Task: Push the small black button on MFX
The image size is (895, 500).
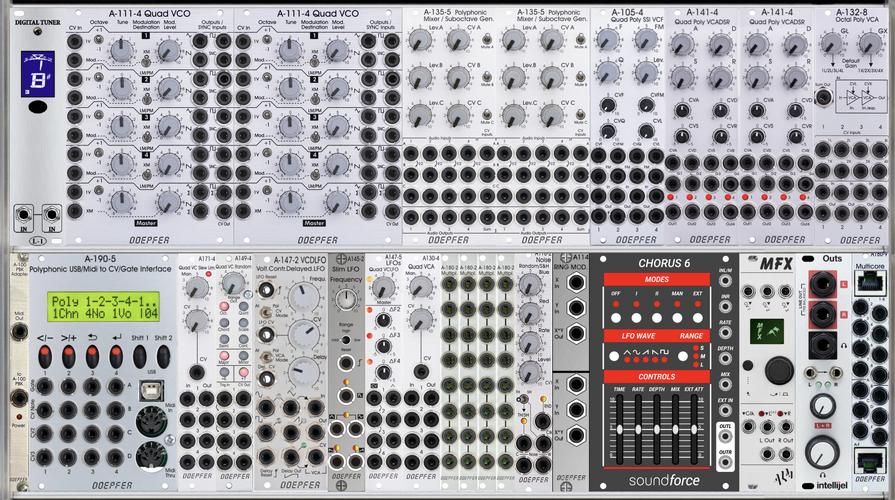Action: pos(748,366)
